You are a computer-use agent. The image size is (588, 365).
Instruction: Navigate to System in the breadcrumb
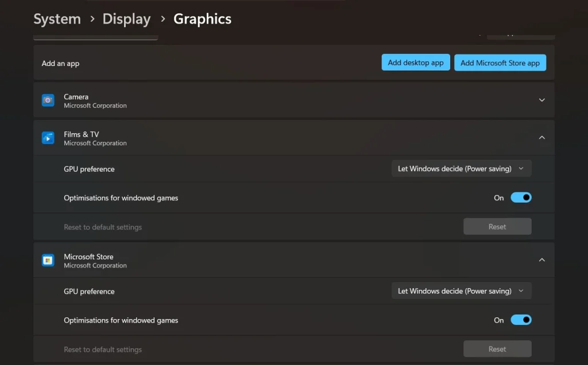(x=57, y=19)
